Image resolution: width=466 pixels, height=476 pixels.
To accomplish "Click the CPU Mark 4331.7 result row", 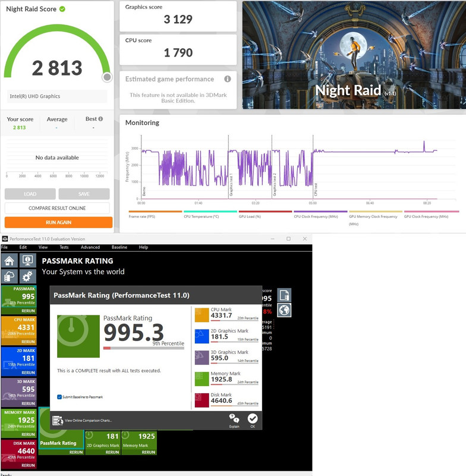I will click(x=226, y=315).
